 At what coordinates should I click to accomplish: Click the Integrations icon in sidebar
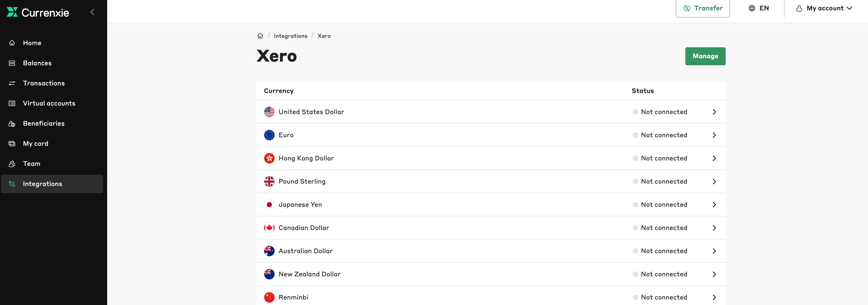coord(12,184)
